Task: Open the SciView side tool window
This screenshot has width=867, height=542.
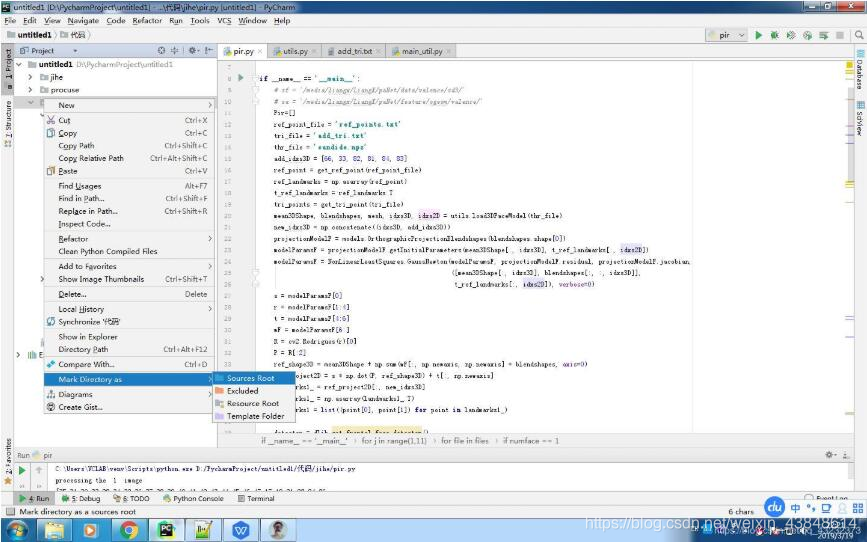Action: [860, 118]
